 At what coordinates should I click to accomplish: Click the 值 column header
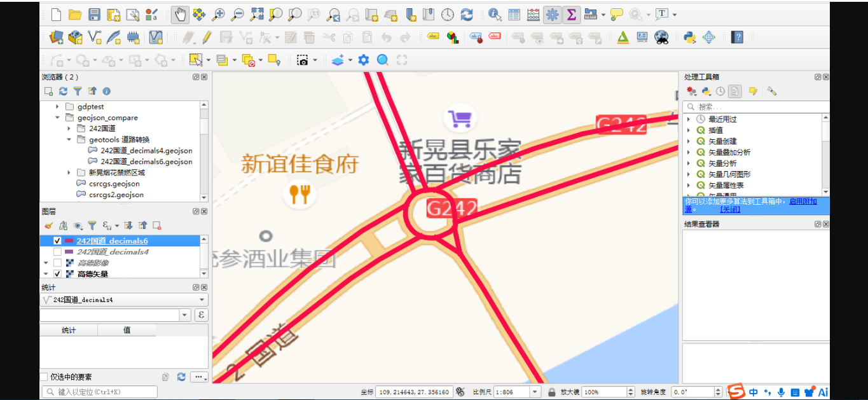[127, 330]
